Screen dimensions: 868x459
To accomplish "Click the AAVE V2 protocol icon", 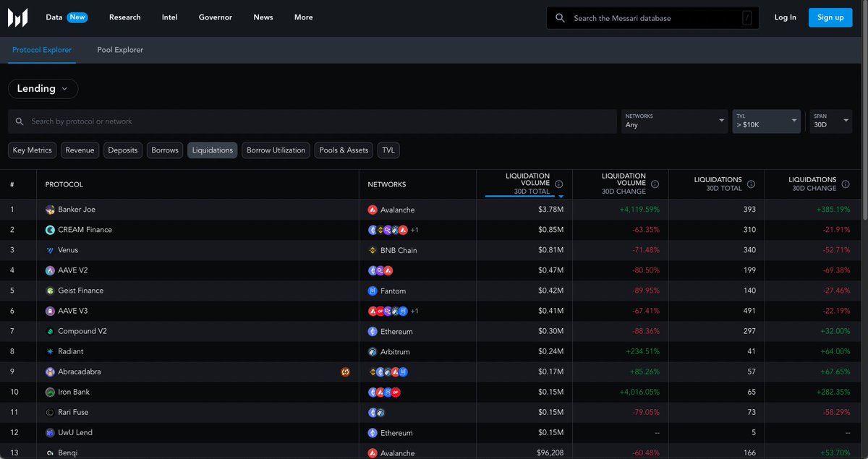I will (50, 270).
